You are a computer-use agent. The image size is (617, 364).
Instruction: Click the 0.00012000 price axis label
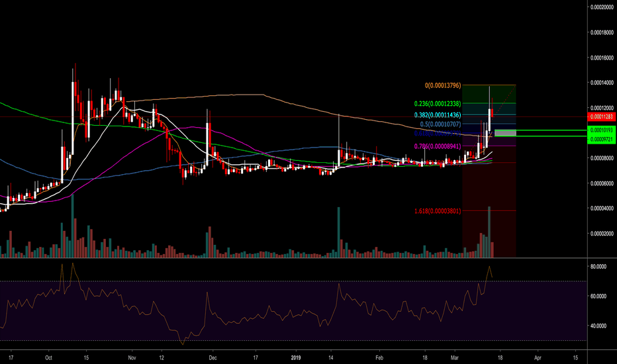point(602,108)
